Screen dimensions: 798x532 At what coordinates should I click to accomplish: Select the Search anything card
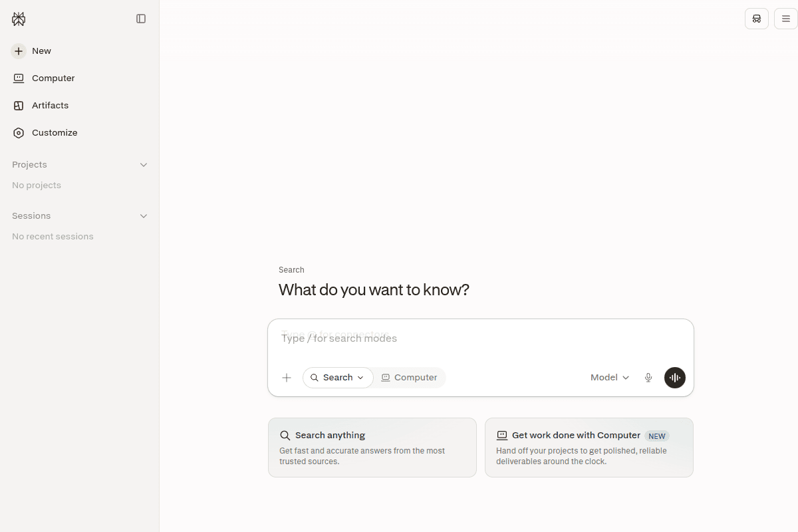(x=372, y=448)
